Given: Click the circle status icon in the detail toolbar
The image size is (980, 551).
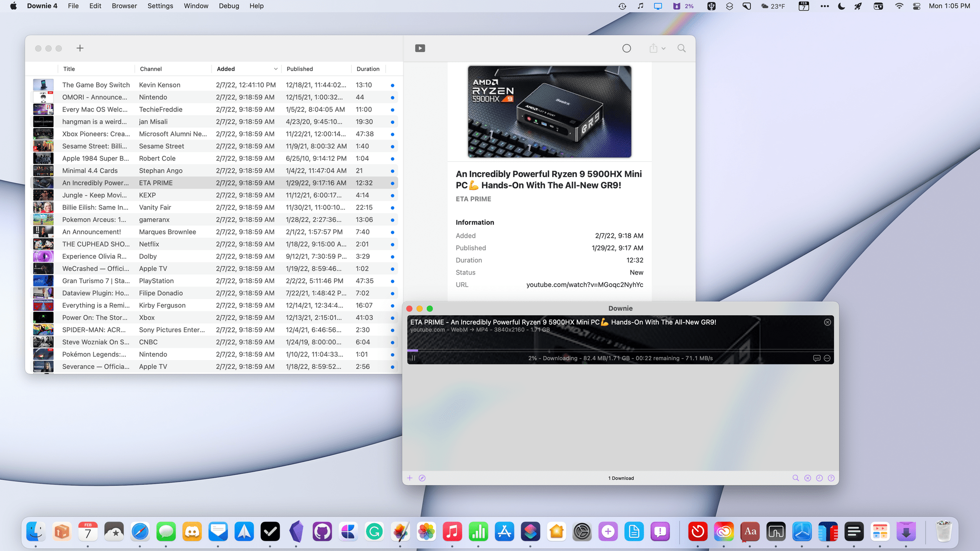Looking at the screenshot, I should tap(626, 48).
